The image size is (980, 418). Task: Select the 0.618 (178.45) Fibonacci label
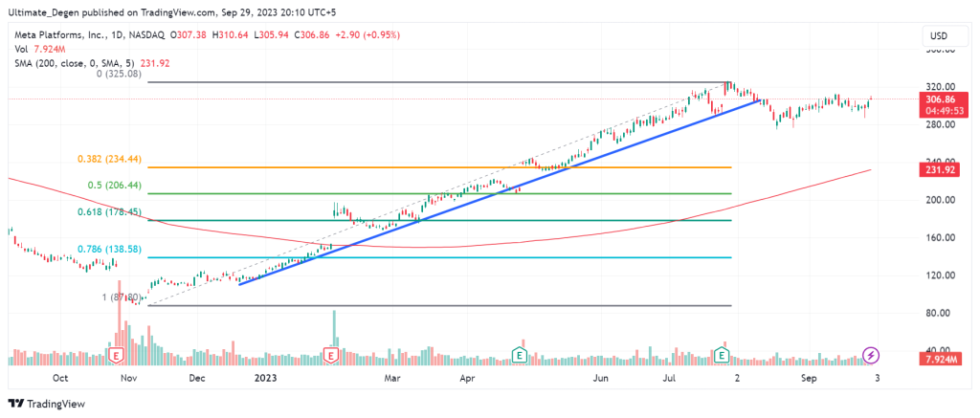coord(109,211)
